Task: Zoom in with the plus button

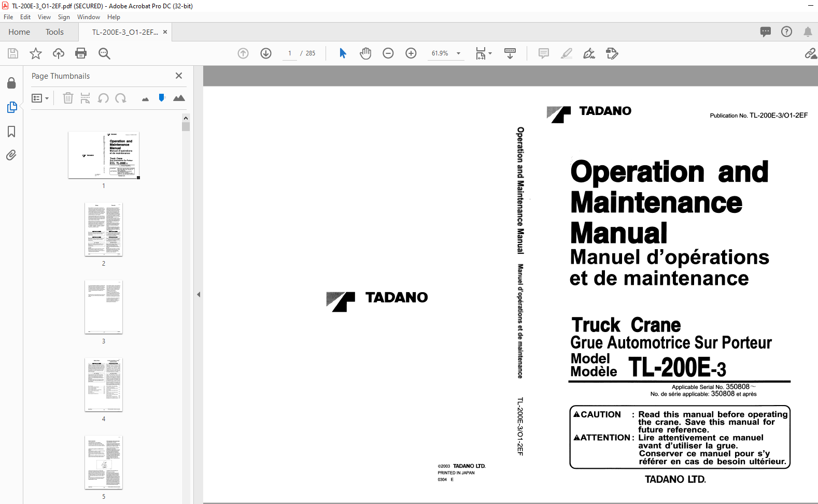Action: (x=411, y=53)
